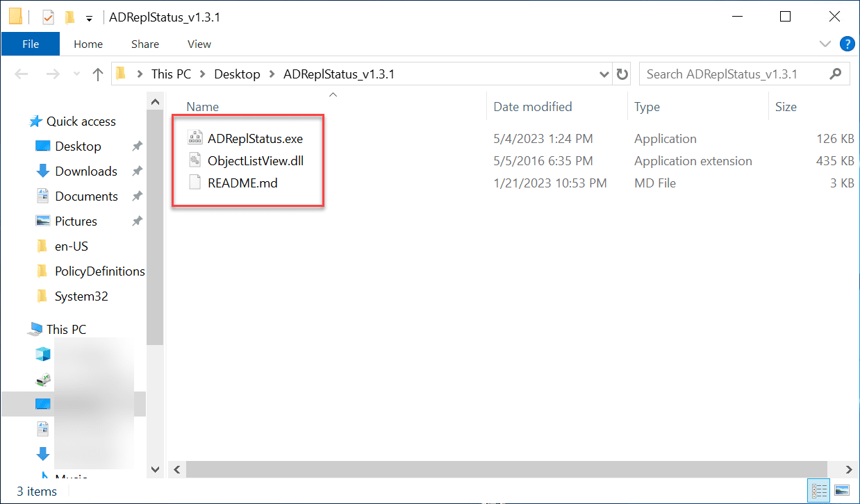Refresh the current folder view

(x=621, y=74)
